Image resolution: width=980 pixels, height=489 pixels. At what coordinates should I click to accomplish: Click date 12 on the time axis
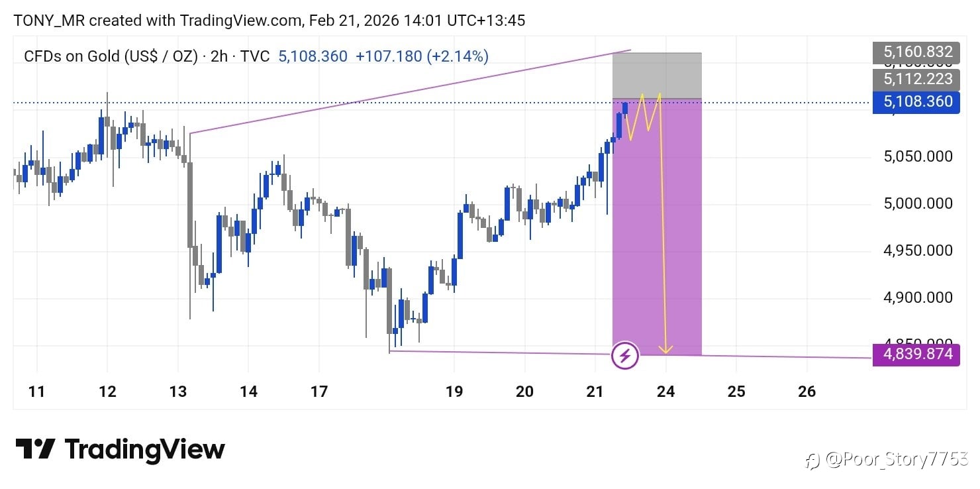pyautogui.click(x=107, y=392)
